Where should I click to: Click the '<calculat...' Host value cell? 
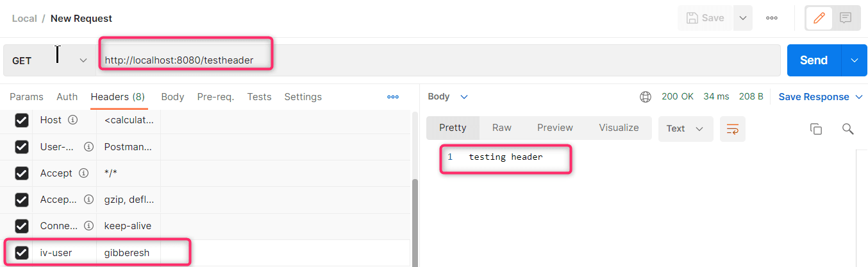(128, 120)
